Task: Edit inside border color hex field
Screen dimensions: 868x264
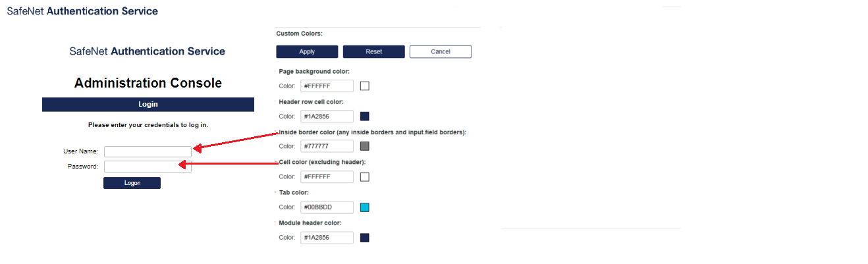Action: coord(327,146)
